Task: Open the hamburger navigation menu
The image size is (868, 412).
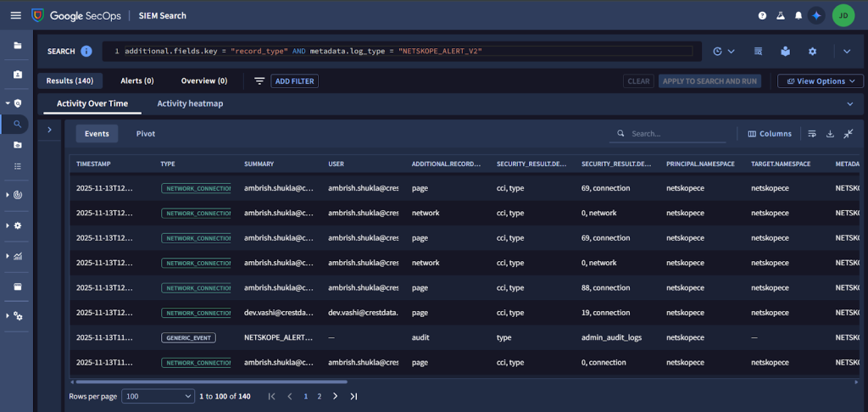Action: tap(16, 15)
